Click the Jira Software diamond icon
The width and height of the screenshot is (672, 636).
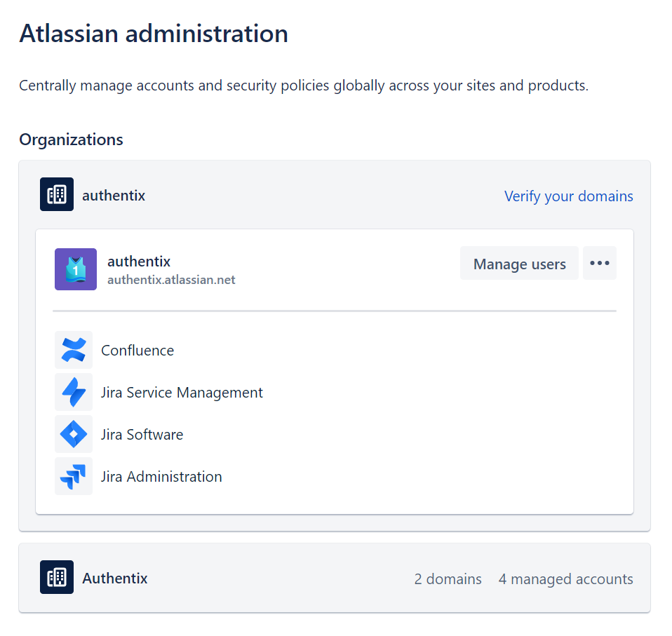coord(73,434)
